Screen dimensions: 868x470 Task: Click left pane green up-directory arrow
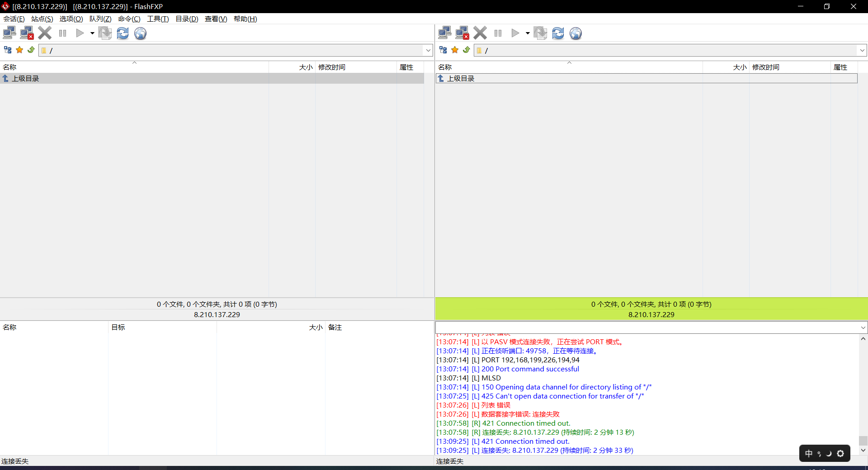[31, 50]
